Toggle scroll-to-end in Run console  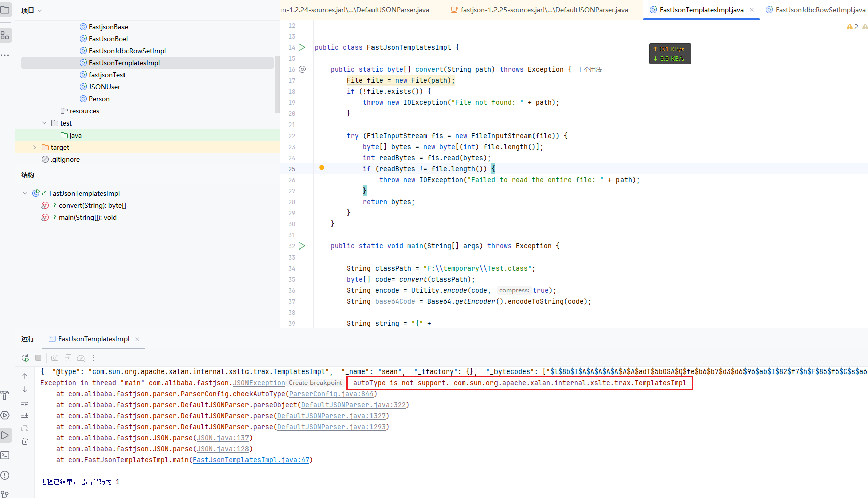pos(25,415)
